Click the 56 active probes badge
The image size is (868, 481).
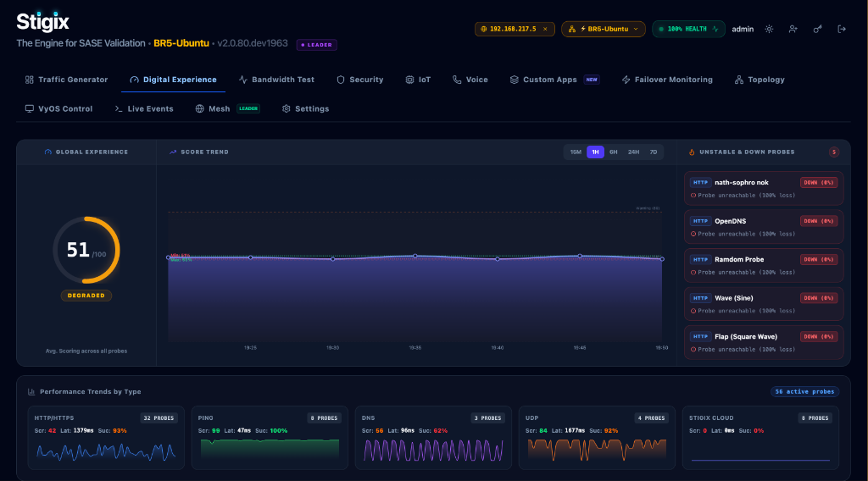805,391
